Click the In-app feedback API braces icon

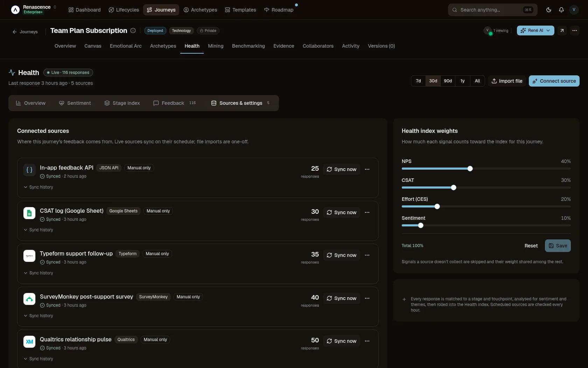click(29, 170)
